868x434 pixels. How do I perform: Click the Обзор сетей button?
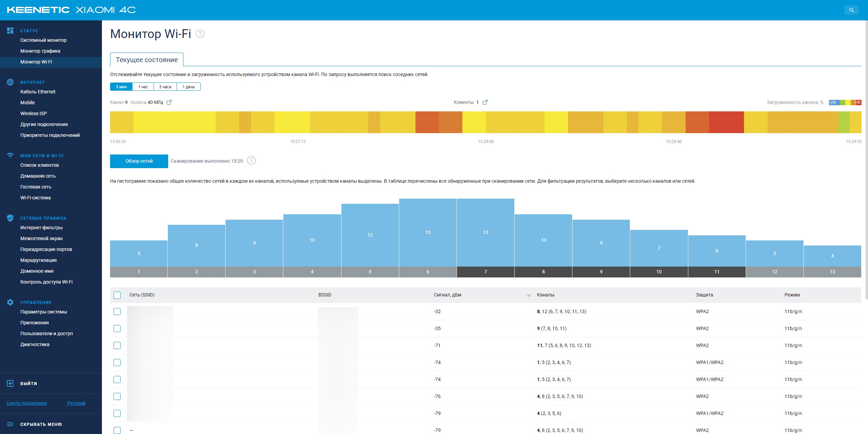[139, 161]
